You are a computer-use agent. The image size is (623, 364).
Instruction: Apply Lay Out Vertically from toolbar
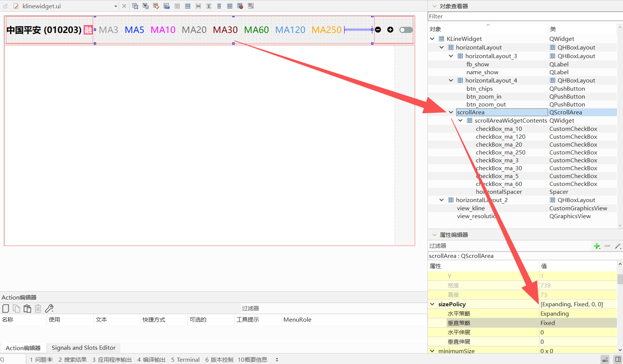(x=187, y=6)
